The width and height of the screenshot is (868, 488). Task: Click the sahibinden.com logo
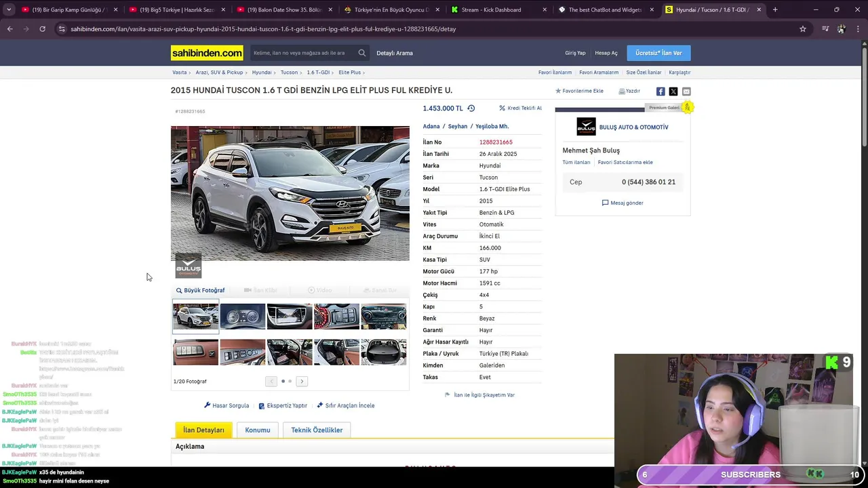pos(207,53)
